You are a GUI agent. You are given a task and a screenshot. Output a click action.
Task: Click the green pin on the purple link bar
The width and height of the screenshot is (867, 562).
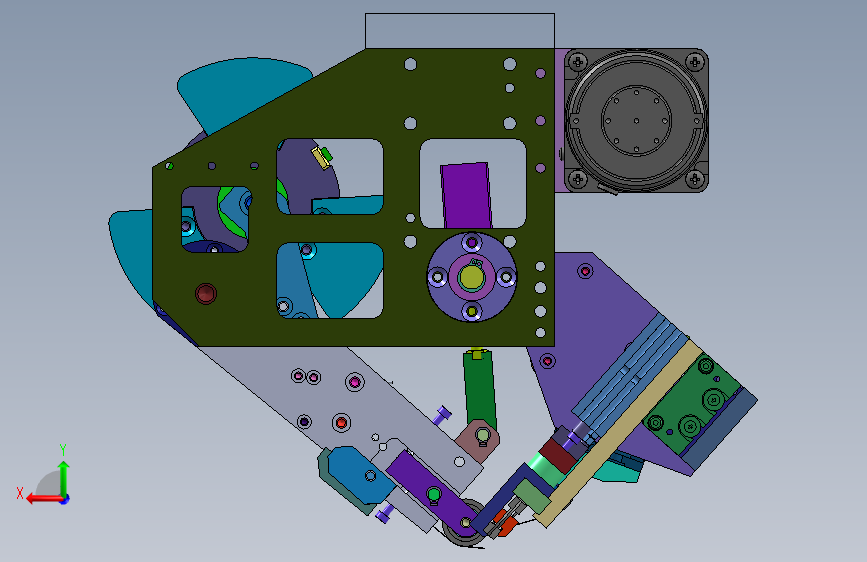pyautogui.click(x=434, y=494)
